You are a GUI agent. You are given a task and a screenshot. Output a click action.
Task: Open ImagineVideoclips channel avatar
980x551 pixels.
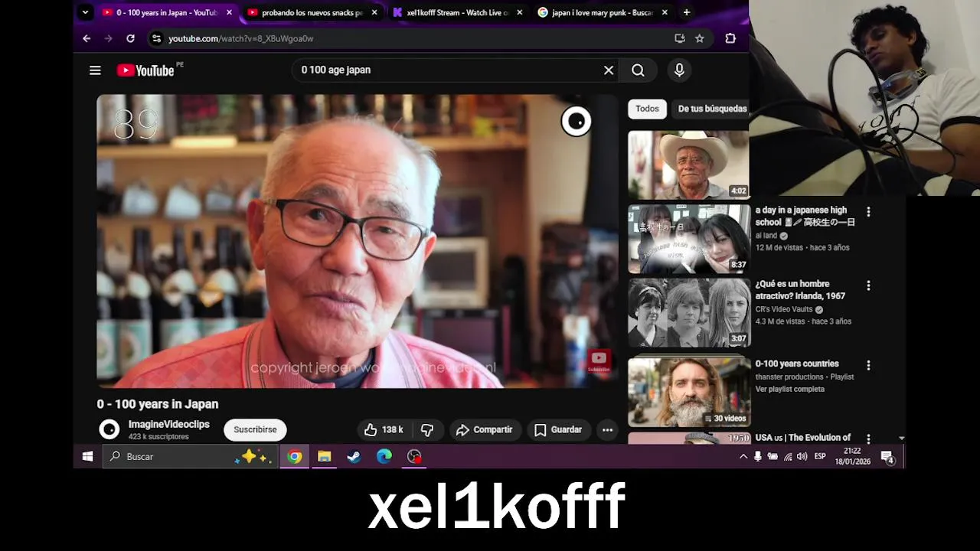[109, 429]
